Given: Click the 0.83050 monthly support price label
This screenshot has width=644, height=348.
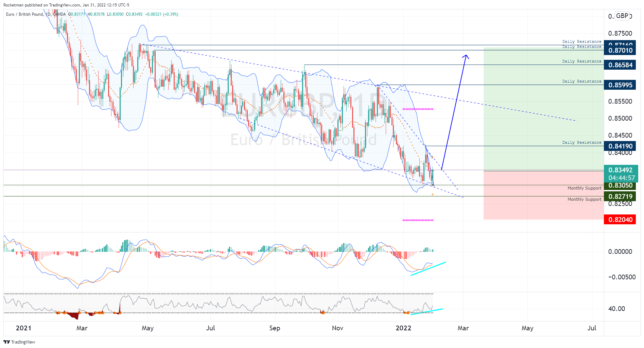Looking at the screenshot, I should 620,185.
